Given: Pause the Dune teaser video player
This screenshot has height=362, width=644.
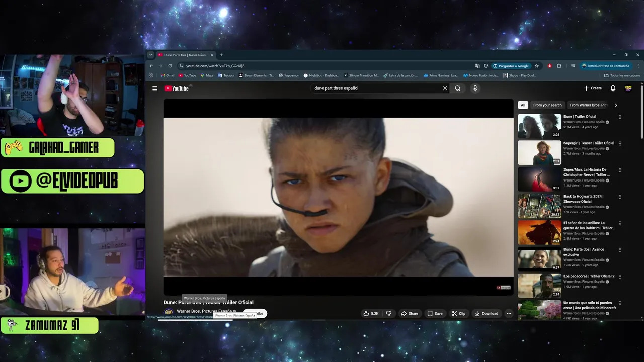Looking at the screenshot, I should pos(338,197).
